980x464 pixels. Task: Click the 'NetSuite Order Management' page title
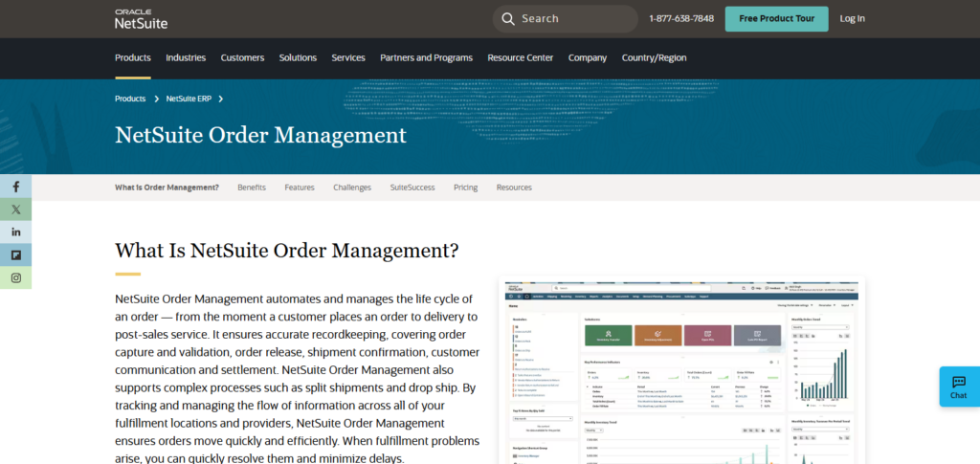pos(260,136)
